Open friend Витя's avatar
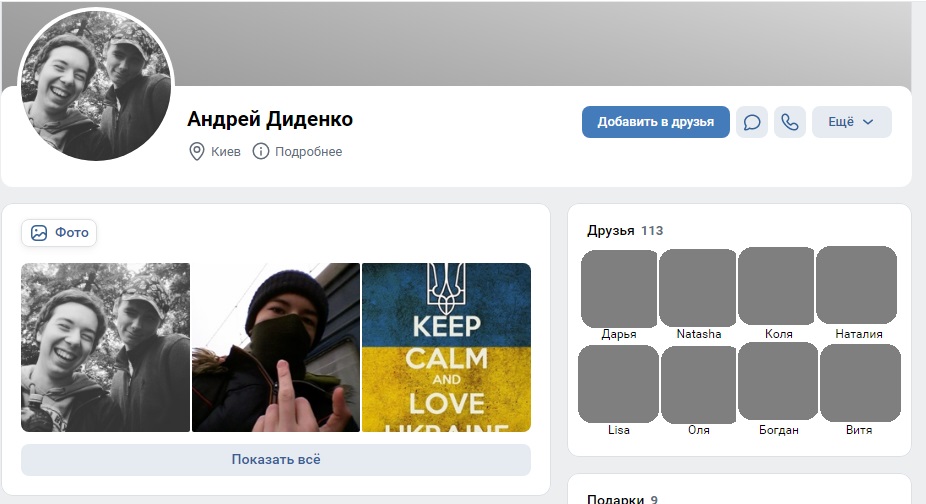This screenshot has width=926, height=504. pyautogui.click(x=860, y=383)
